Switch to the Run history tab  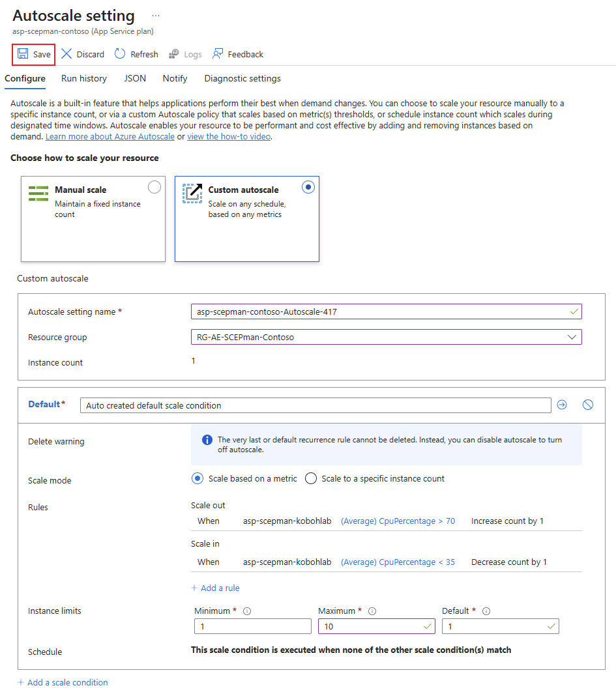(x=84, y=78)
